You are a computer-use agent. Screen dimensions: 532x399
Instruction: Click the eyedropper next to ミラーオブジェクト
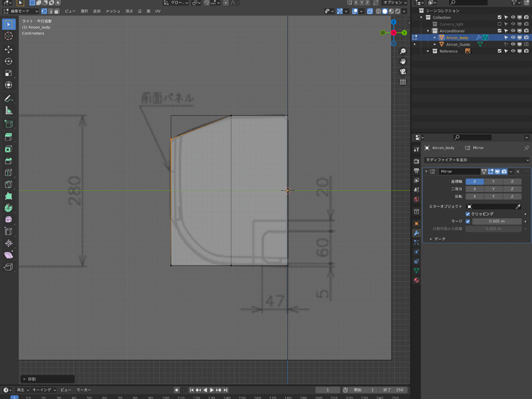click(519, 207)
